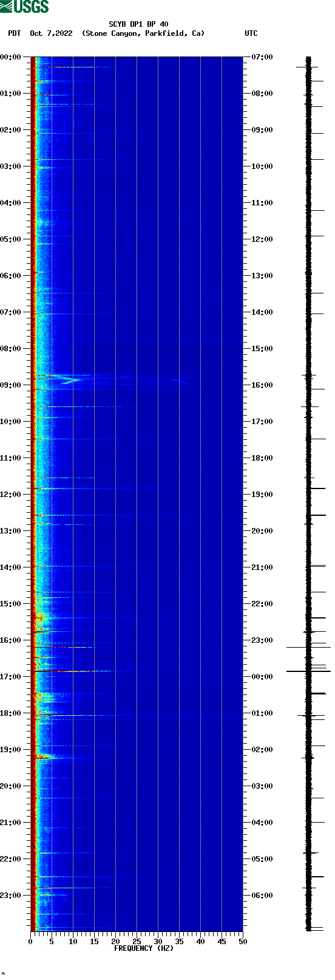Screen dimensions: 335x980
Task: Click the PDT time label 02:00
Action: [11, 130]
